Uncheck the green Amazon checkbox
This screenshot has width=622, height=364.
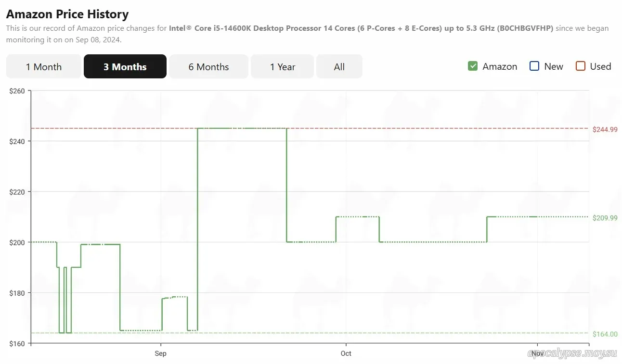tap(472, 66)
